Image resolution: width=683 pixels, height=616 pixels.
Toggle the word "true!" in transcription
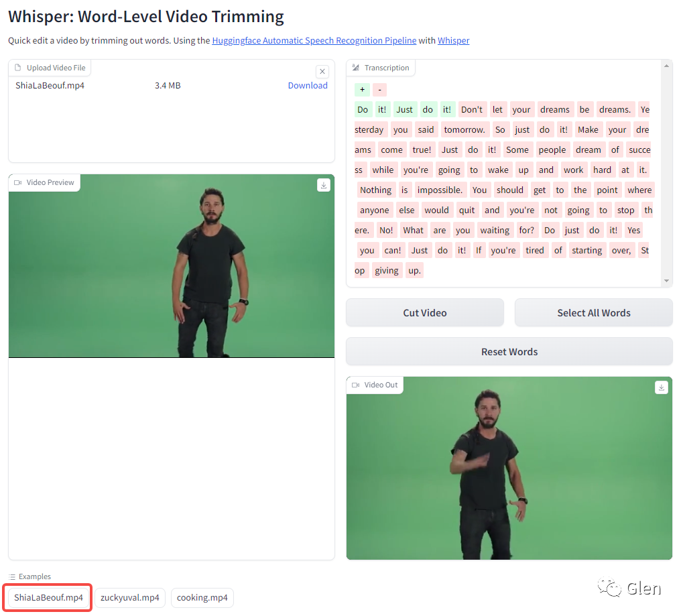(422, 150)
